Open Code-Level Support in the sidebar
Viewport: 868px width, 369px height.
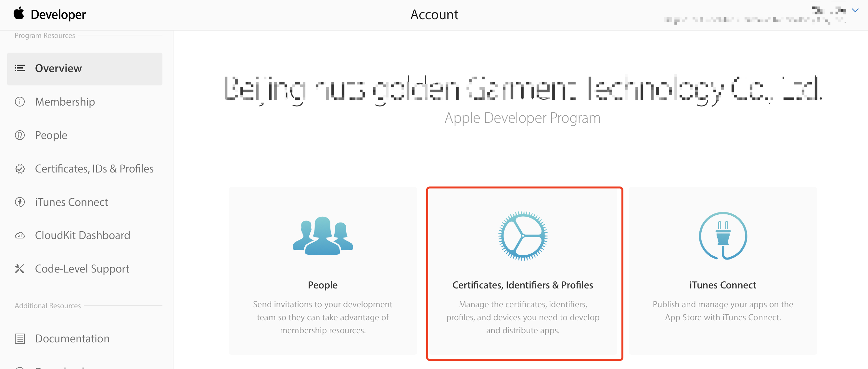pyautogui.click(x=82, y=269)
